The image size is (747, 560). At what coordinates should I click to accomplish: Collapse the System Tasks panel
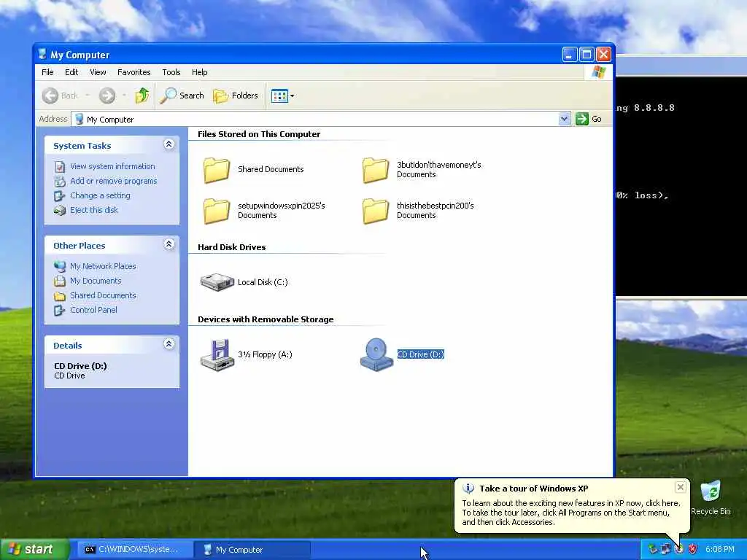coord(169,144)
